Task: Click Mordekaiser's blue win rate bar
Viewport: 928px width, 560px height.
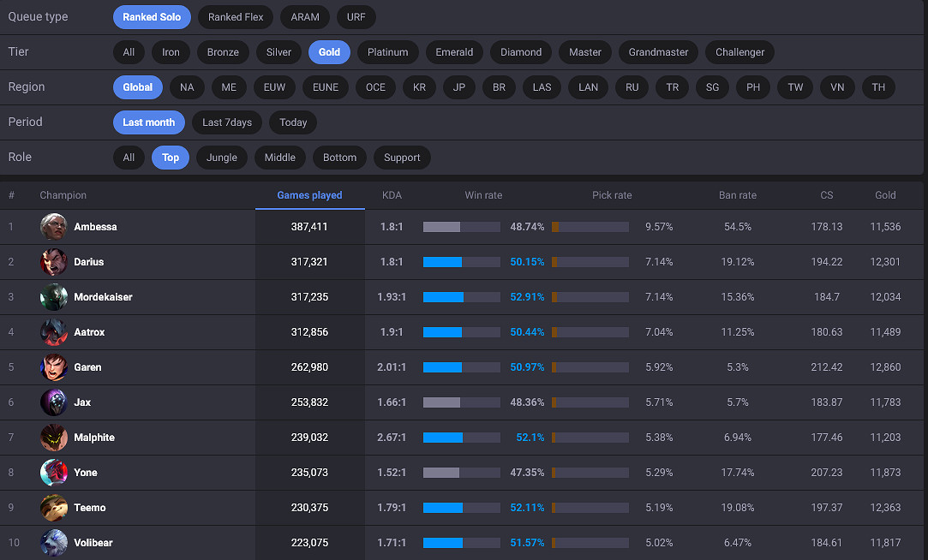Action: 443,297
